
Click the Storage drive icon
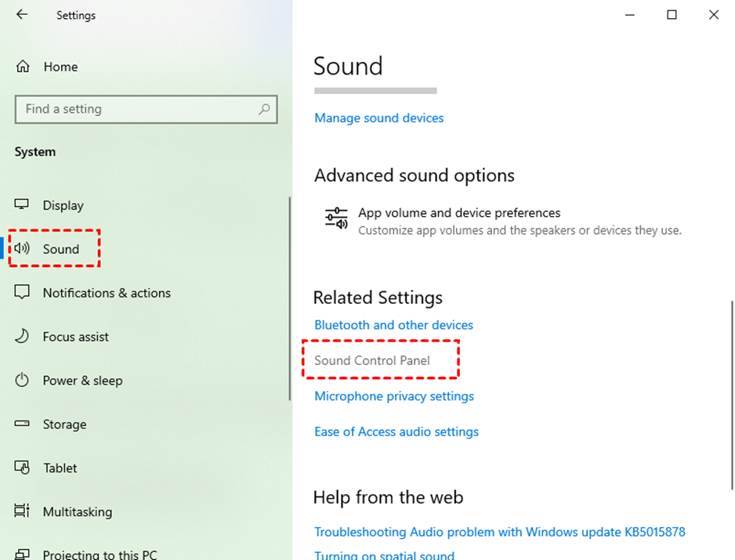[22, 425]
